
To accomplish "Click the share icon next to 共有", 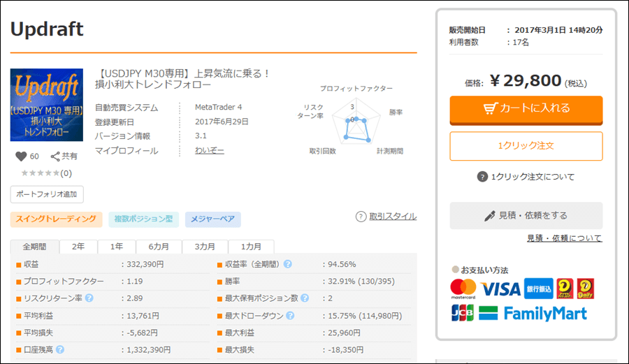I will pos(55,156).
